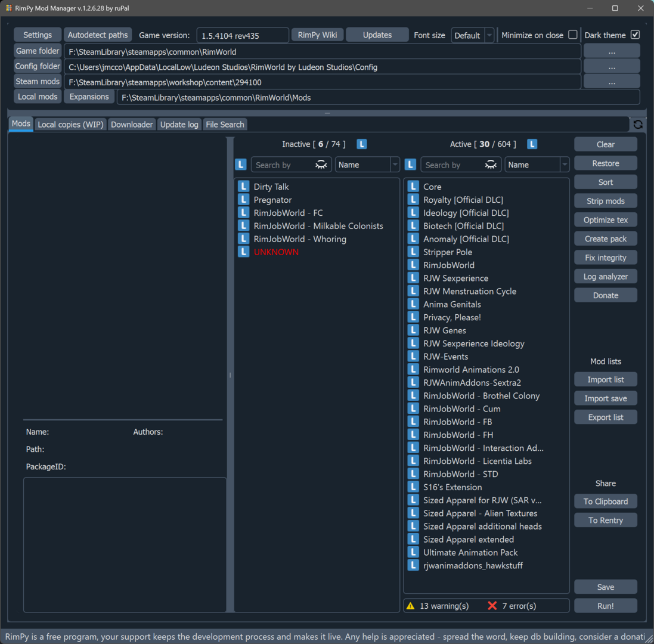Open the Font size Default dropdown
This screenshot has width=654, height=644.
(473, 35)
